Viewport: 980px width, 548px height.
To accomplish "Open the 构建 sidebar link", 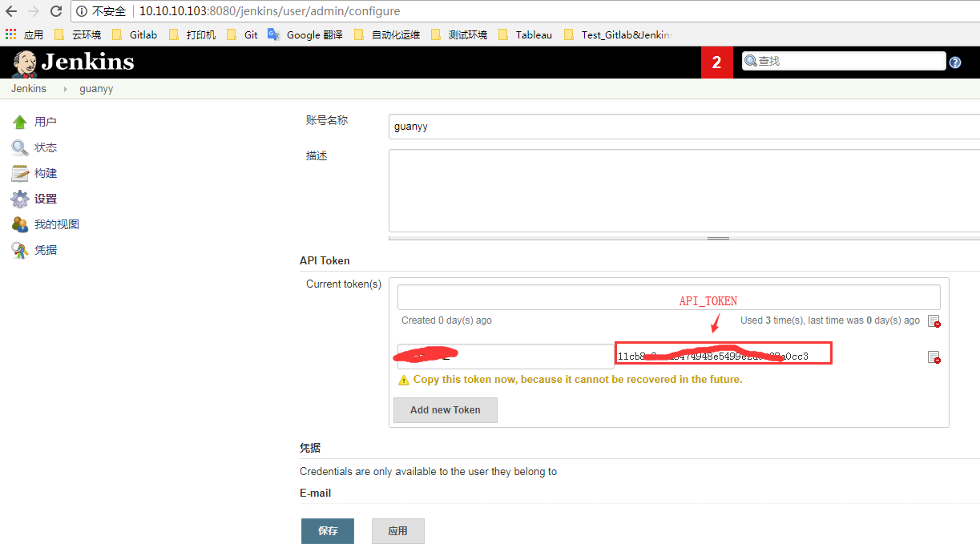I will (46, 173).
